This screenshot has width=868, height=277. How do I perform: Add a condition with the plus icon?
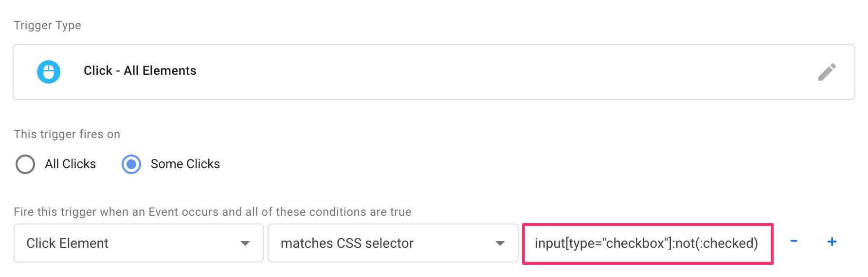[x=832, y=242]
